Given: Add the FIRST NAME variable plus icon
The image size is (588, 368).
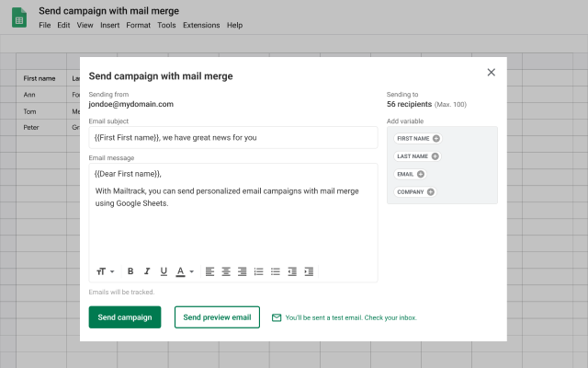Looking at the screenshot, I should [436, 139].
